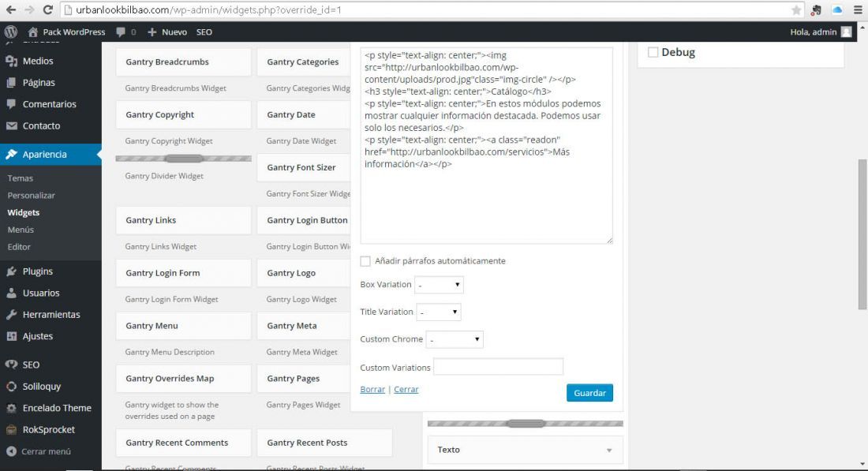The height and width of the screenshot is (471, 868).
Task: Click browser forward arrow
Action: [29, 10]
